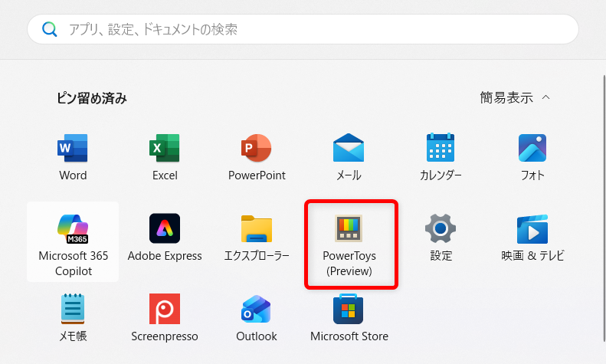This screenshot has height=364, width=606.
Task: Open the メモ帳 notepad icon
Action: click(73, 309)
